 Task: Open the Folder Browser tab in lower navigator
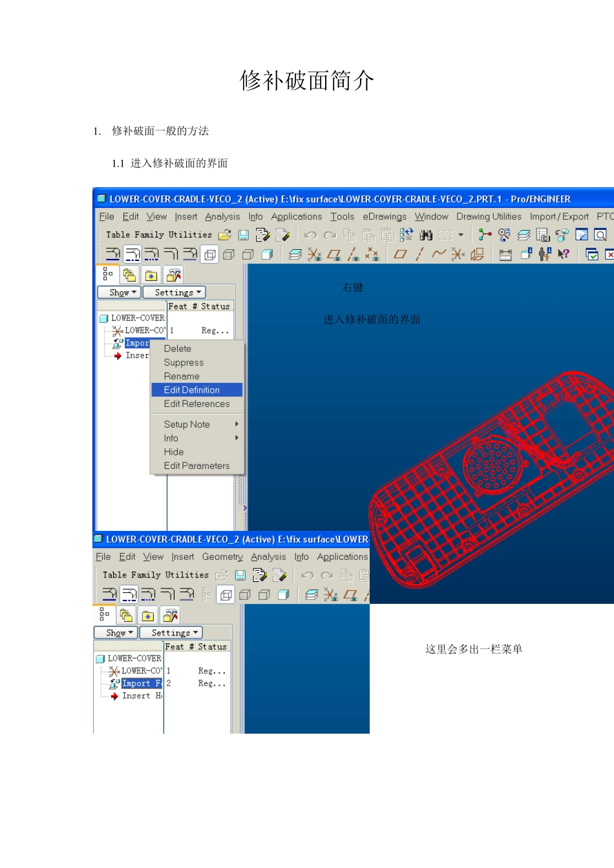(x=148, y=615)
